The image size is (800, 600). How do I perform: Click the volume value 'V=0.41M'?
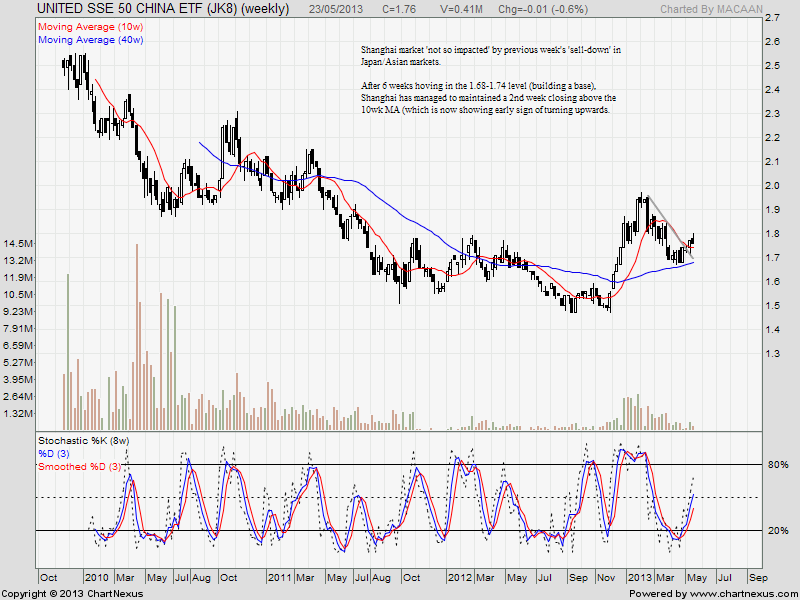coord(462,10)
